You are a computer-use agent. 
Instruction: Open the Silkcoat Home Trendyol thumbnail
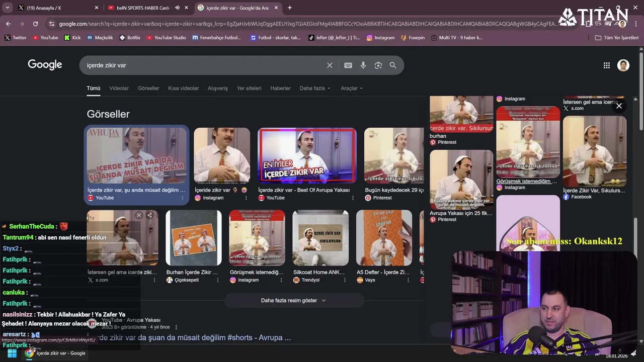(x=320, y=238)
